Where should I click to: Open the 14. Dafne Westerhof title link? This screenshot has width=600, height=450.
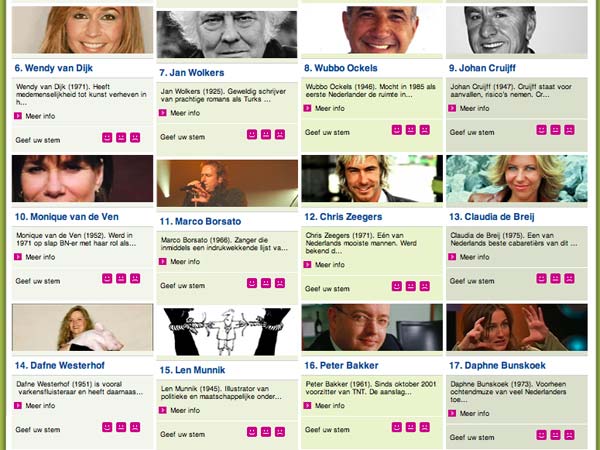pyautogui.click(x=60, y=365)
